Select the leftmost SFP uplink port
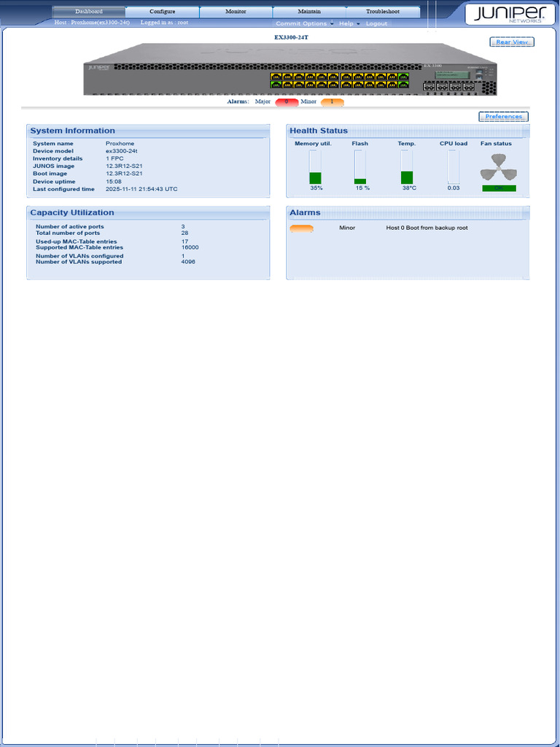The image size is (560, 747). pyautogui.click(x=429, y=88)
